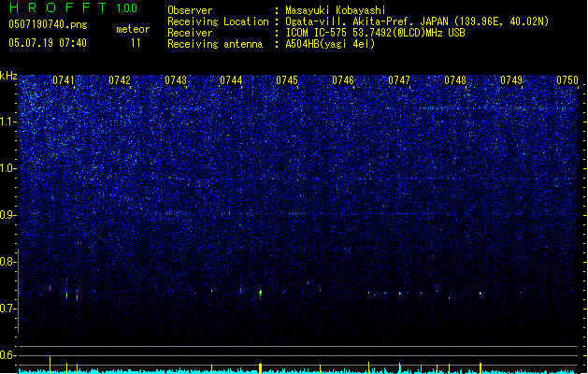
Task: Click the thick yellow spike near 0744.5
Action: tap(260, 367)
